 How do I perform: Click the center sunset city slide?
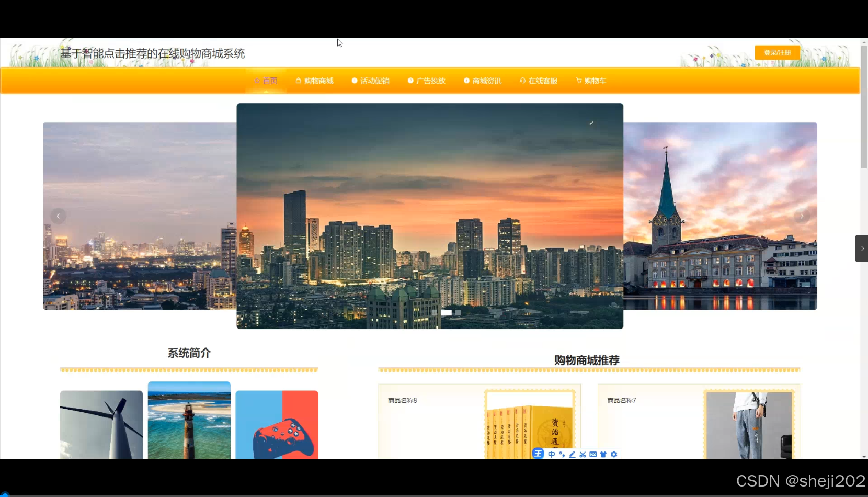pyautogui.click(x=430, y=216)
